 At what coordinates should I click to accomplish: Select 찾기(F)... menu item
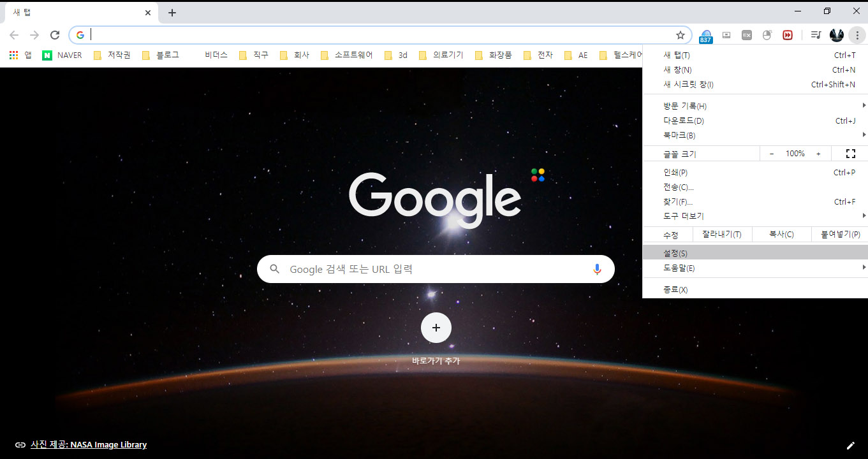pyautogui.click(x=755, y=202)
